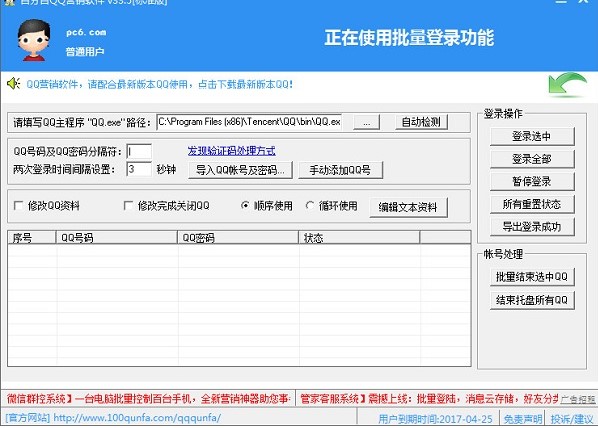598x428 pixels.
Task: Click the speaker announcement icon
Action: click(x=13, y=83)
